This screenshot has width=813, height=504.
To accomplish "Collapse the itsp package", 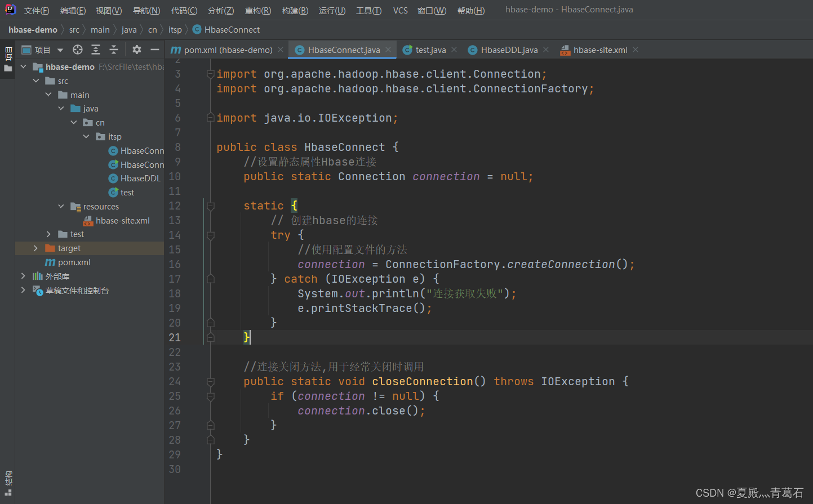I will [86, 137].
